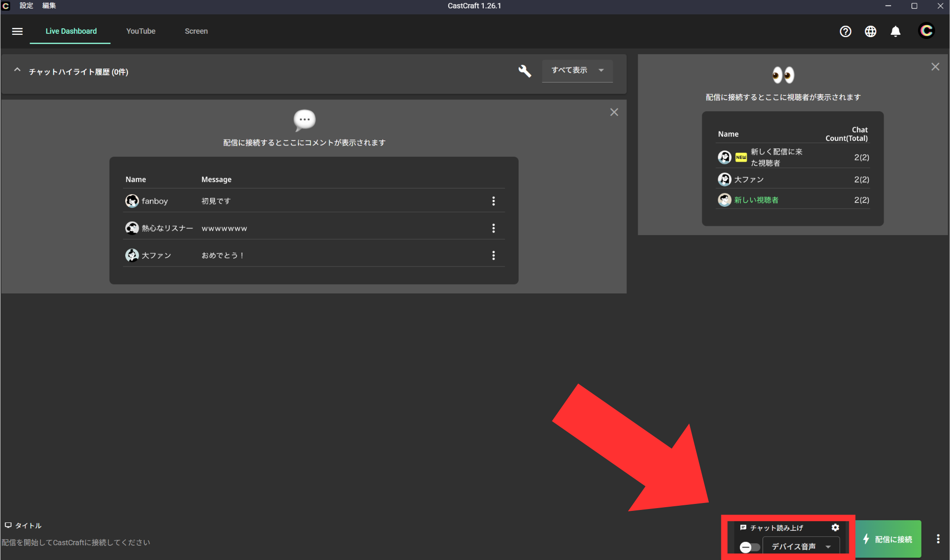Open the notifications bell
950x560 pixels.
pos(895,31)
